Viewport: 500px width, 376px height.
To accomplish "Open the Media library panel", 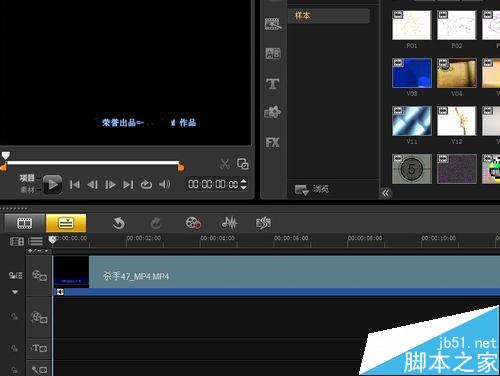I will 273,24.
